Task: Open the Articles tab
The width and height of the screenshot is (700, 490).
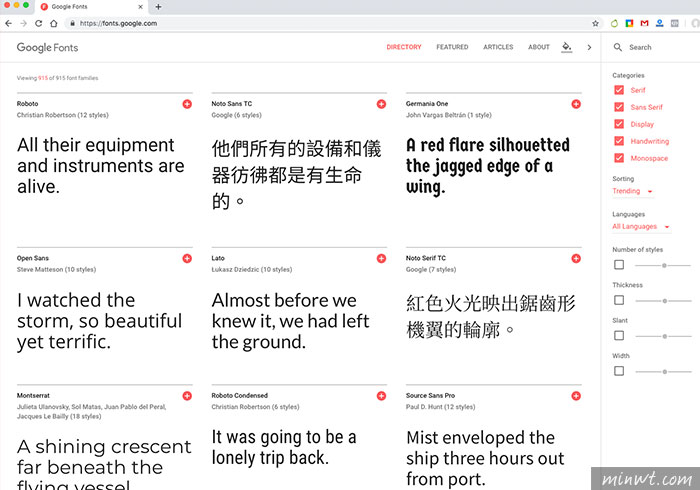Action: click(x=498, y=47)
